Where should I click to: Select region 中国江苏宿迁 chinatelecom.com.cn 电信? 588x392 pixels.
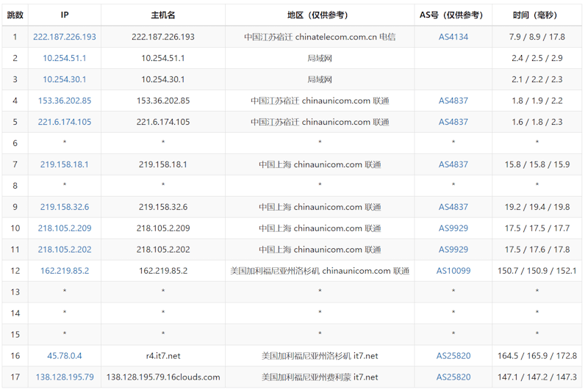click(x=320, y=37)
